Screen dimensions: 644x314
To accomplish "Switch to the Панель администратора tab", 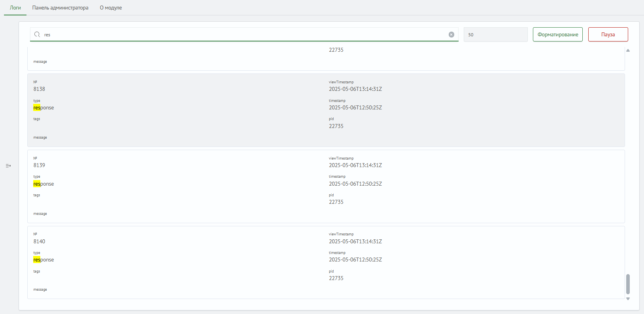I will tap(60, 8).
